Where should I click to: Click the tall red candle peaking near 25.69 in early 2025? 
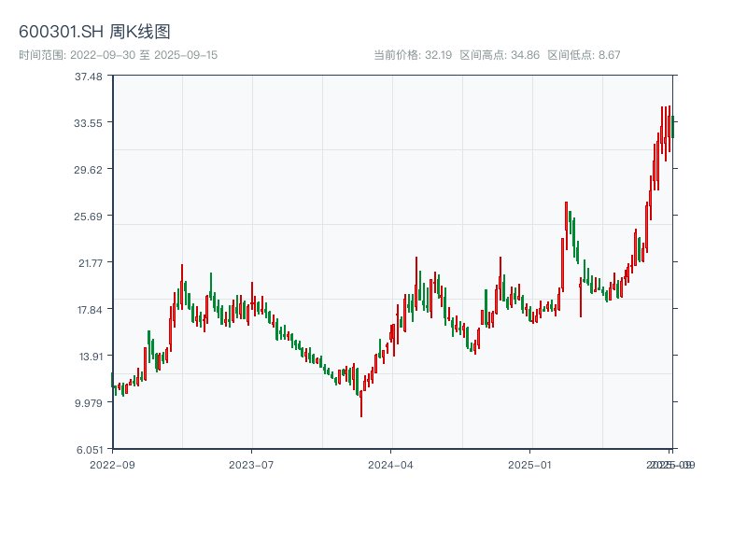coord(566,225)
